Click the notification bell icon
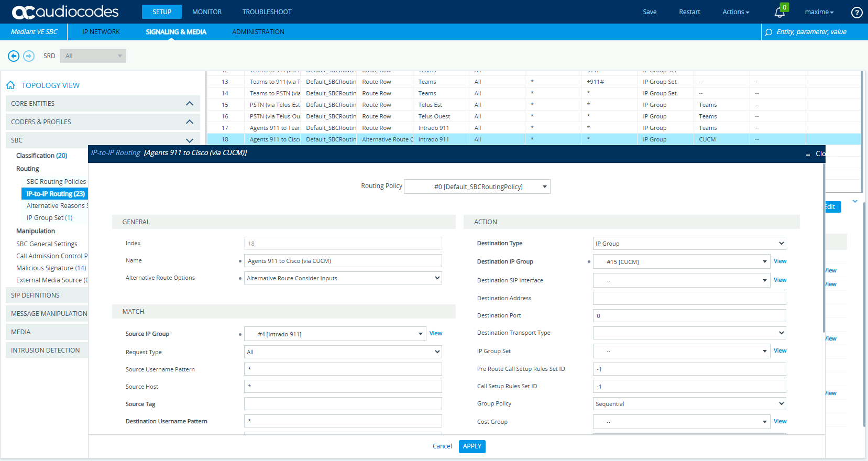Screen dimensions: 868x461 [779, 13]
